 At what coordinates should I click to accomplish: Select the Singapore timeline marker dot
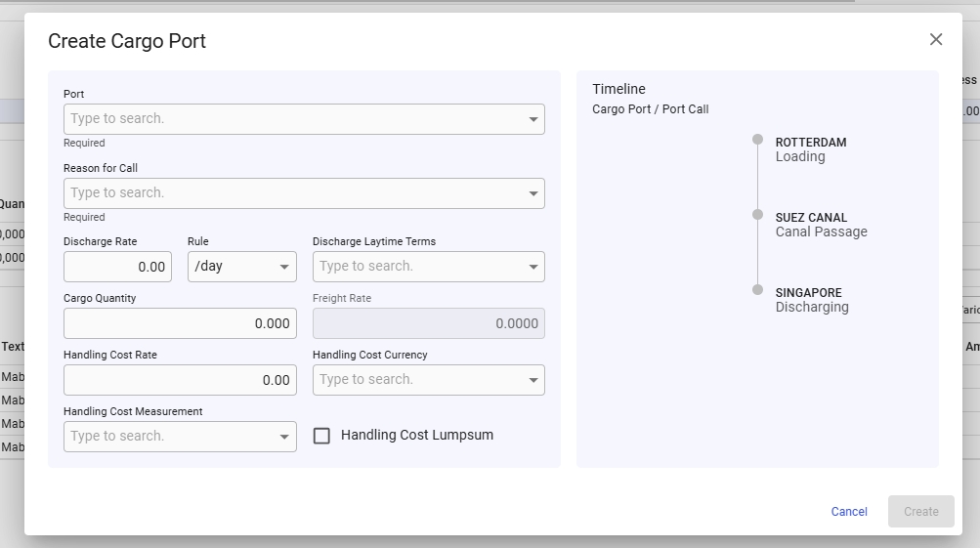[757, 290]
